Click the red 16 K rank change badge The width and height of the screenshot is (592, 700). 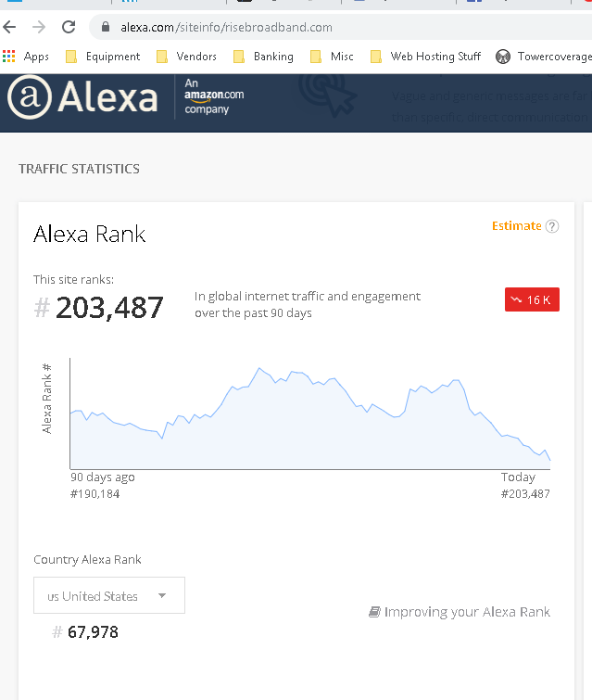coord(532,299)
